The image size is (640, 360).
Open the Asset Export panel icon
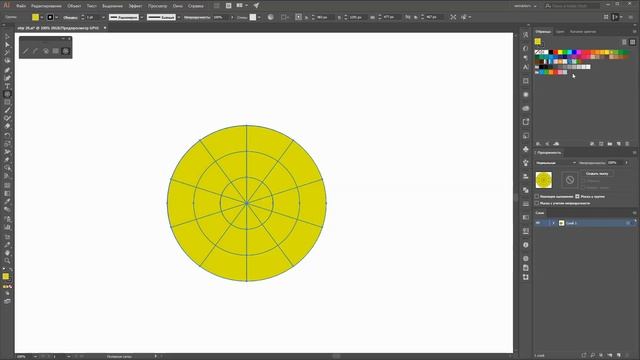coord(526,122)
